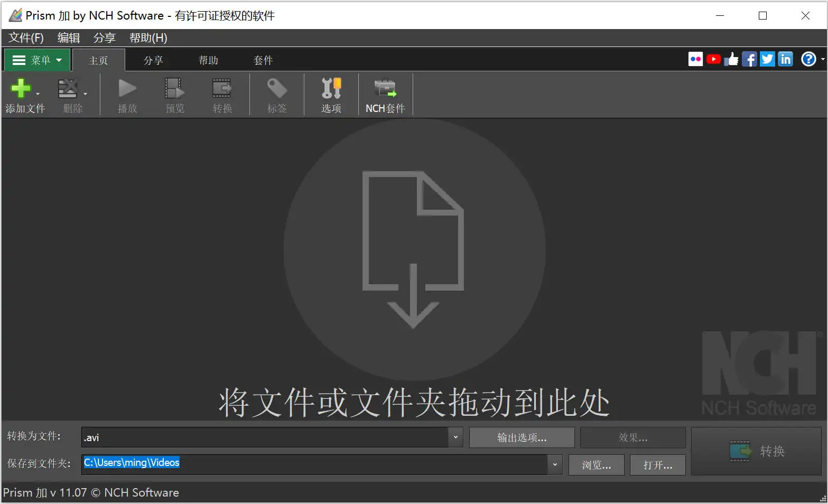Viewport: 828px width, 504px height.
Task: Click the 浏览... browse button
Action: [x=596, y=465]
